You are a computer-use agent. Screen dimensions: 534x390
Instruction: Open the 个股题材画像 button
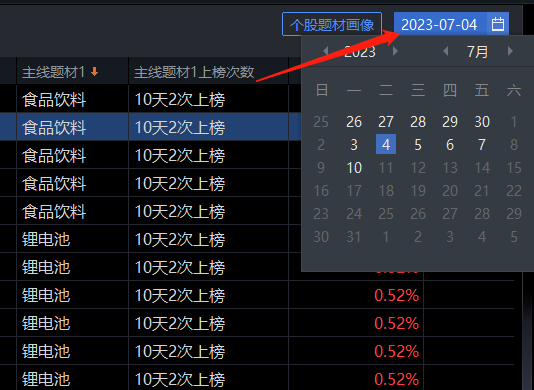click(332, 24)
